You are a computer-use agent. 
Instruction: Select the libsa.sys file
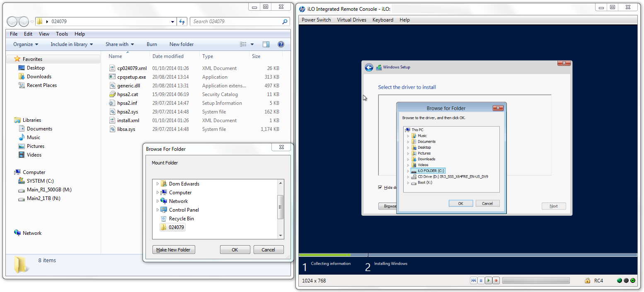coord(126,129)
